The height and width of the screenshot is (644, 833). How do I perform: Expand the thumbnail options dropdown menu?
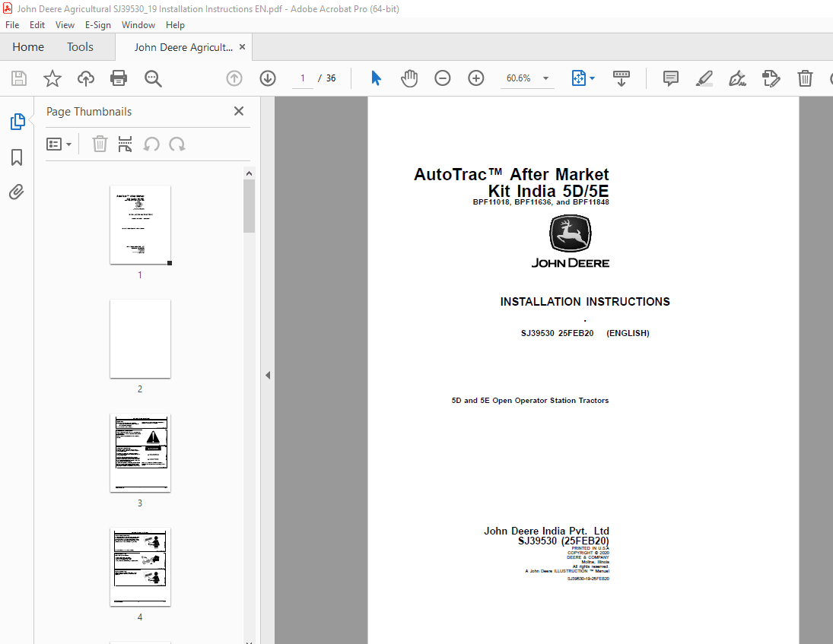click(59, 144)
